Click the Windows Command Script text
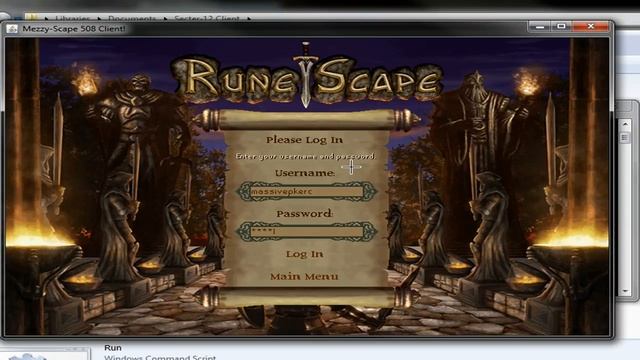This screenshot has width=640, height=360. pyautogui.click(x=160, y=358)
